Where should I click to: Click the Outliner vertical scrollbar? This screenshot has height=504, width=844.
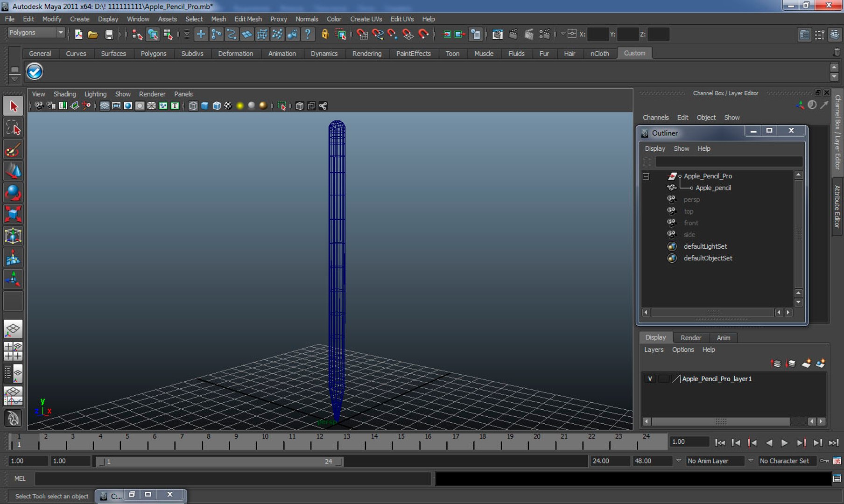[799, 233]
